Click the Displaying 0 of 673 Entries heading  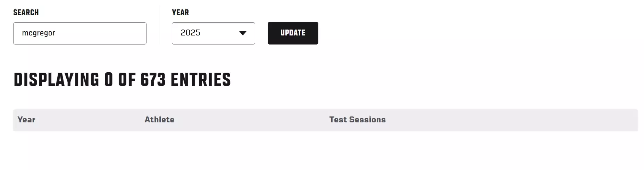122,80
